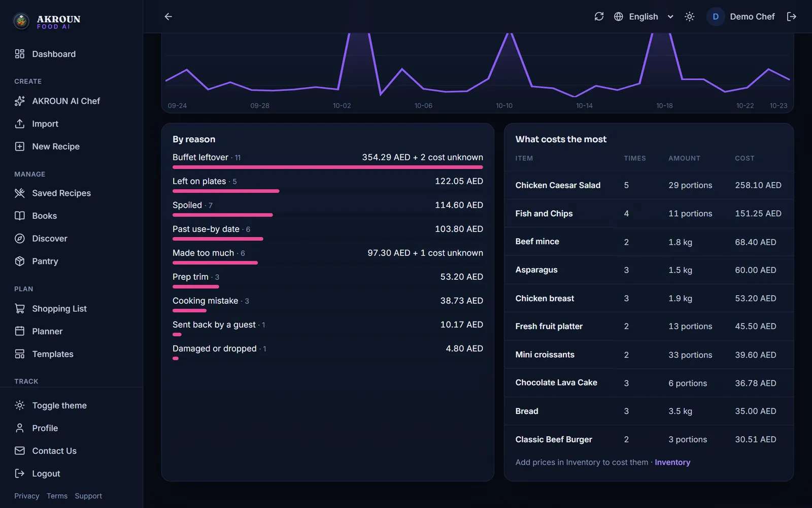The width and height of the screenshot is (812, 508).
Task: Open the Inventory link
Action: click(x=672, y=462)
